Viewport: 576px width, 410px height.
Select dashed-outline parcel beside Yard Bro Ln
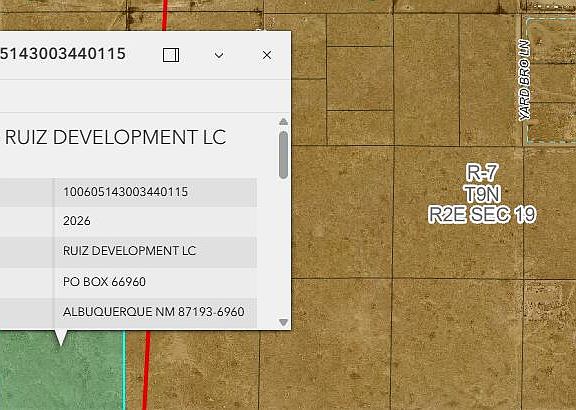click(x=551, y=80)
